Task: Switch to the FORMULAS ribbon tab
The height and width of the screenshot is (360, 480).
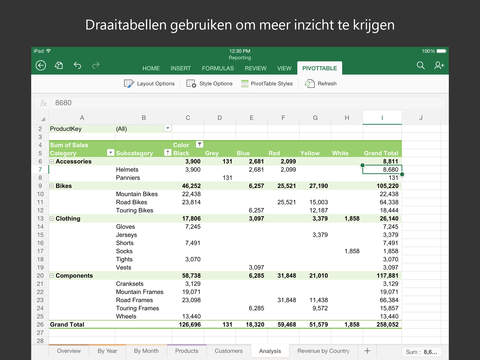Action: click(218, 68)
